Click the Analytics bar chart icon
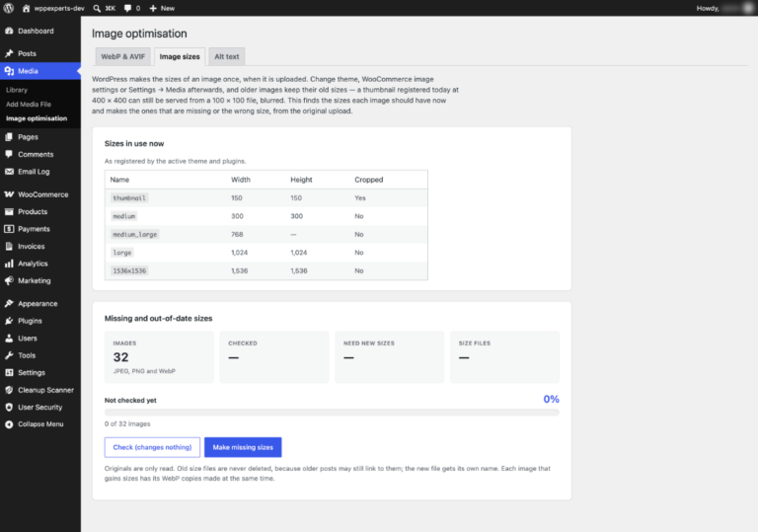The image size is (758, 532). (x=9, y=264)
